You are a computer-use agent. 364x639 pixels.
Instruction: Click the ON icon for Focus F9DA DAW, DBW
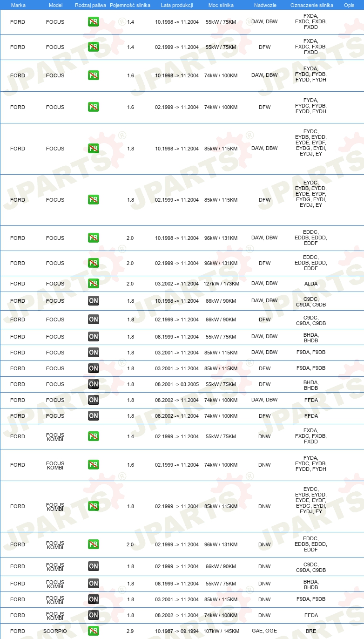[94, 353]
